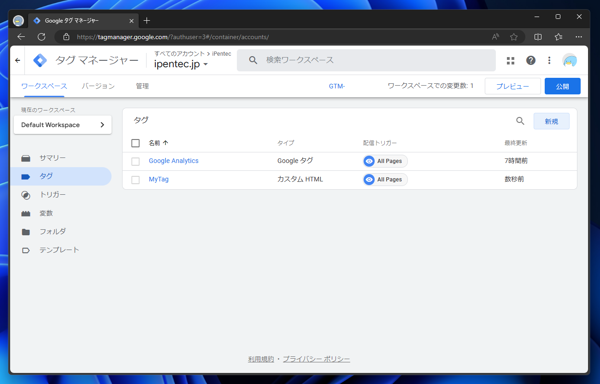This screenshot has height=384, width=600.
Task: Click the 配信トリガー column header
Action: pyautogui.click(x=380, y=143)
